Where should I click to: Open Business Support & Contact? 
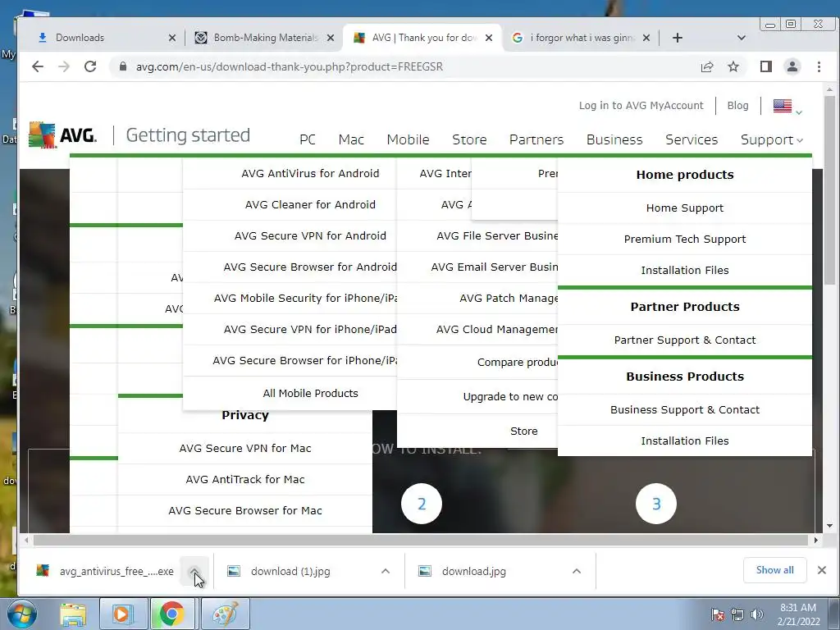point(685,409)
